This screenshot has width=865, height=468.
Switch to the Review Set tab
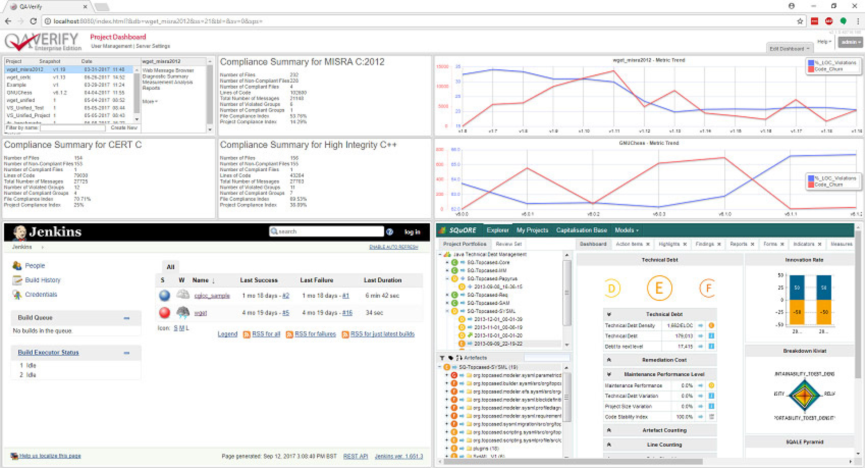pos(508,244)
